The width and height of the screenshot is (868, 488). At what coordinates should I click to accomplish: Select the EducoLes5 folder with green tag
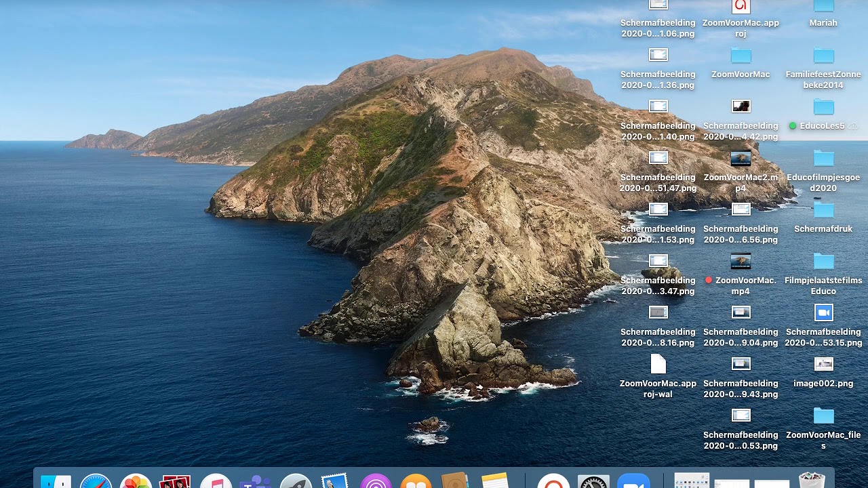(823, 115)
